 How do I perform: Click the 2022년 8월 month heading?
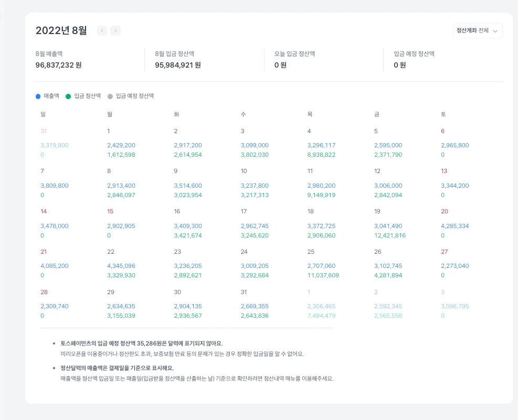(x=61, y=30)
